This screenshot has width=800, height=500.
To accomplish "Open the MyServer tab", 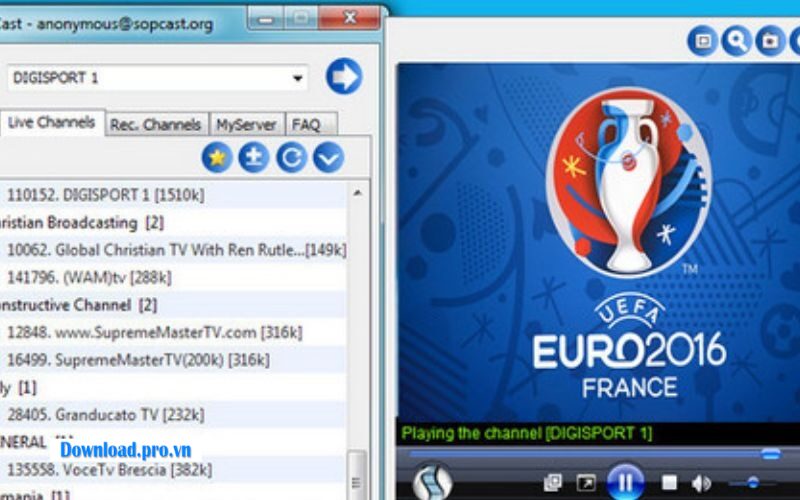I will pyautogui.click(x=246, y=124).
